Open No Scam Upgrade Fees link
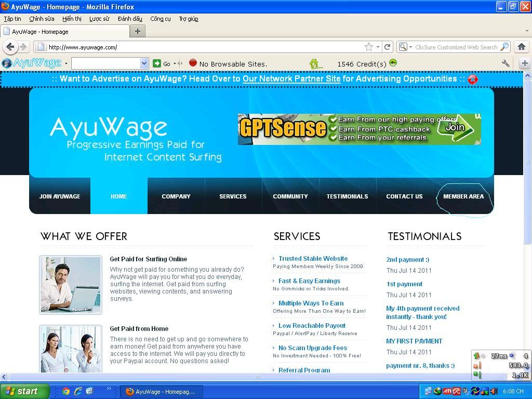The height and width of the screenshot is (399, 532). 312,348
